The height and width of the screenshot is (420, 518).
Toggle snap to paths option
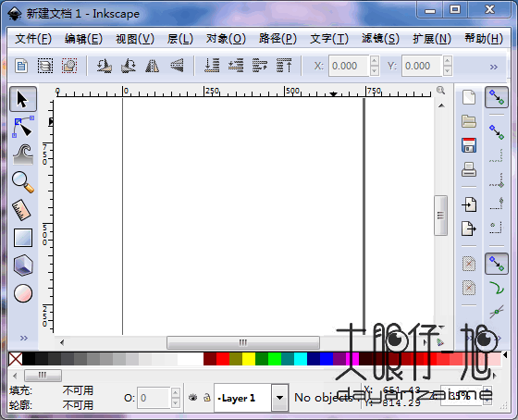point(496,288)
